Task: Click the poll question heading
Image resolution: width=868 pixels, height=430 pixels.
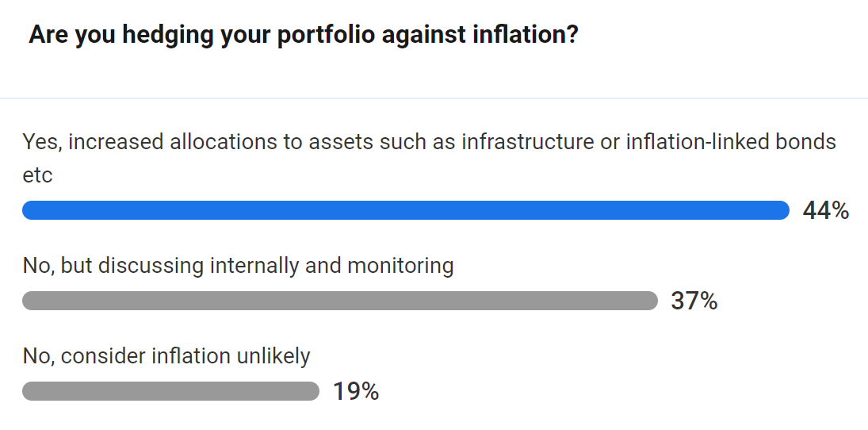Action: 303,36
